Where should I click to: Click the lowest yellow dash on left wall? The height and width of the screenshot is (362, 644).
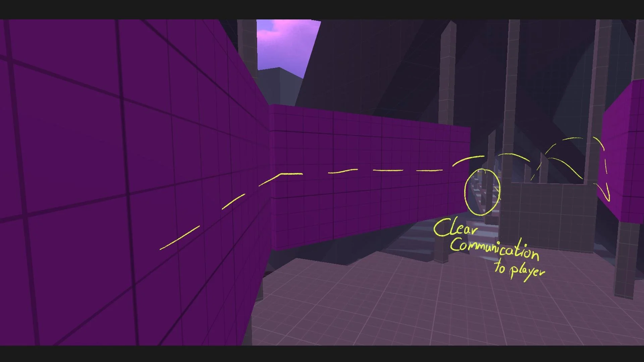pos(180,238)
